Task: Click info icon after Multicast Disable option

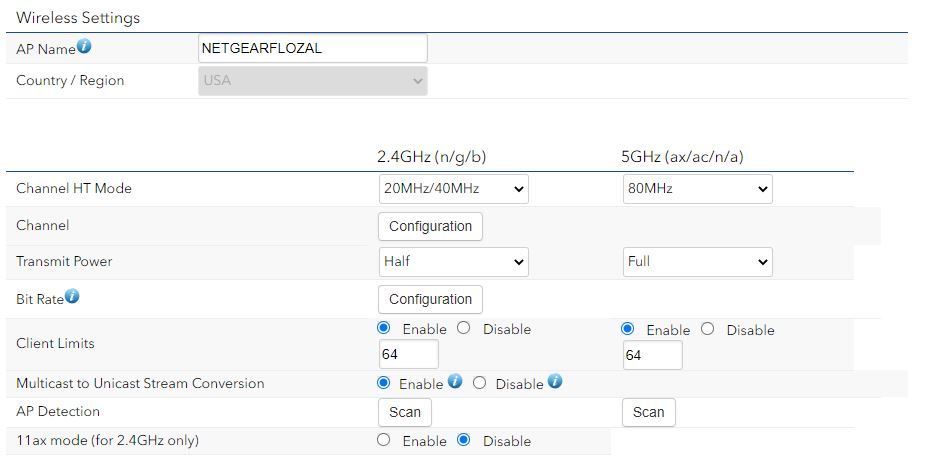Action: (x=555, y=382)
